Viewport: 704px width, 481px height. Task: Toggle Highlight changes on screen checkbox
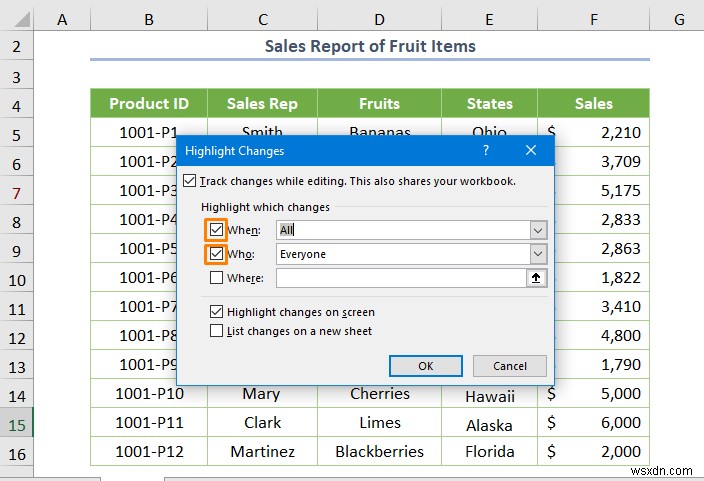[217, 313]
